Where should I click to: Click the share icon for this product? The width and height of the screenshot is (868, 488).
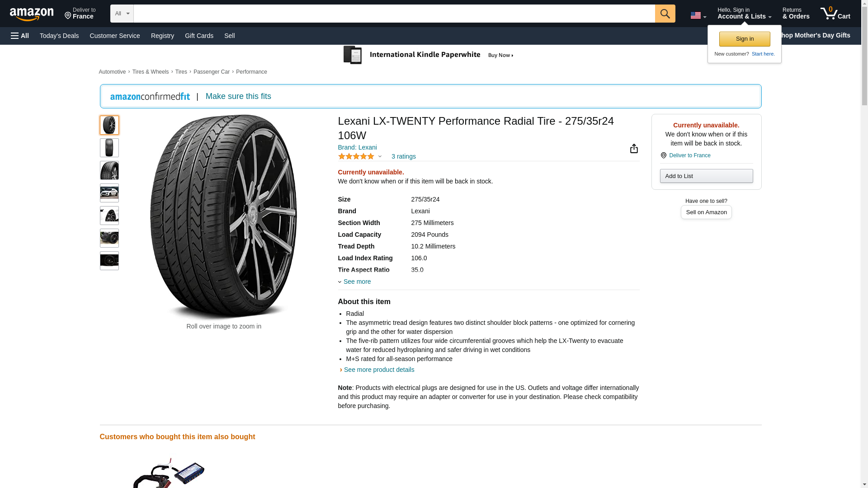pyautogui.click(x=634, y=148)
